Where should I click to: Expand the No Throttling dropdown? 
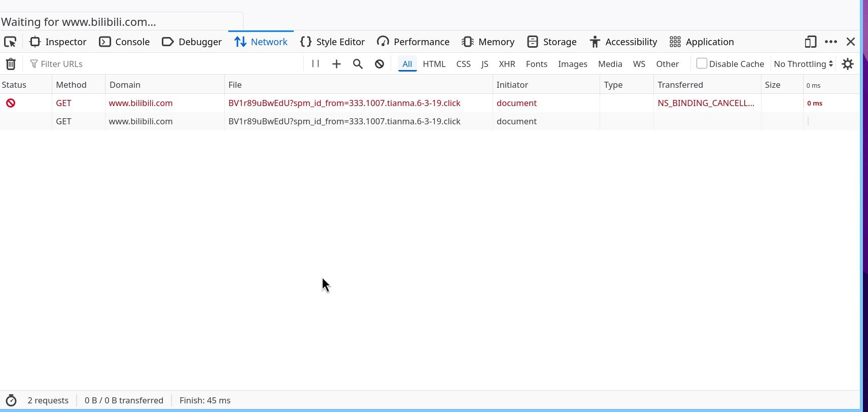(x=803, y=64)
